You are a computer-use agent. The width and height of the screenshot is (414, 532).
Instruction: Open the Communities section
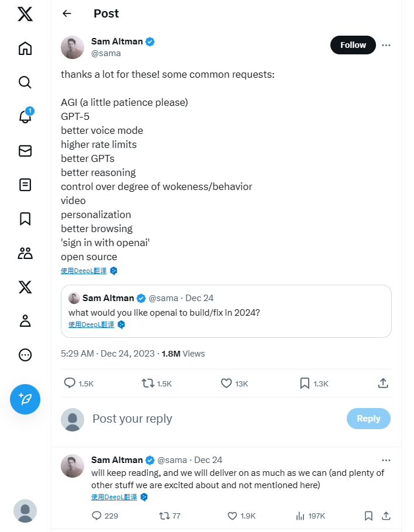pyautogui.click(x=25, y=253)
